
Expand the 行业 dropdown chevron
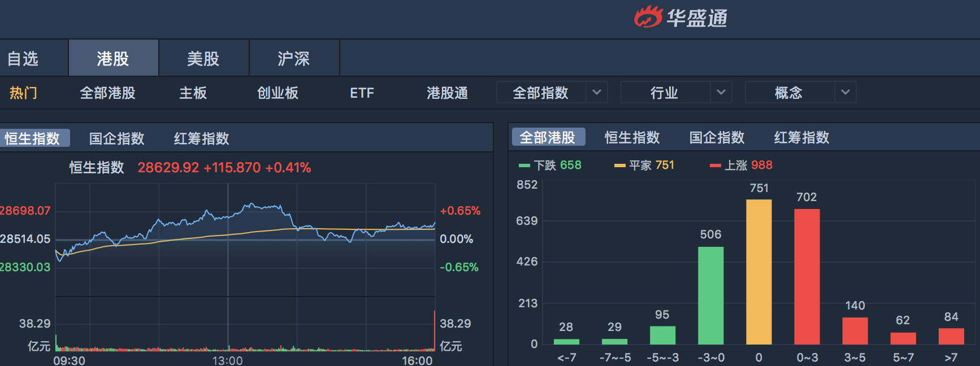pyautogui.click(x=721, y=92)
